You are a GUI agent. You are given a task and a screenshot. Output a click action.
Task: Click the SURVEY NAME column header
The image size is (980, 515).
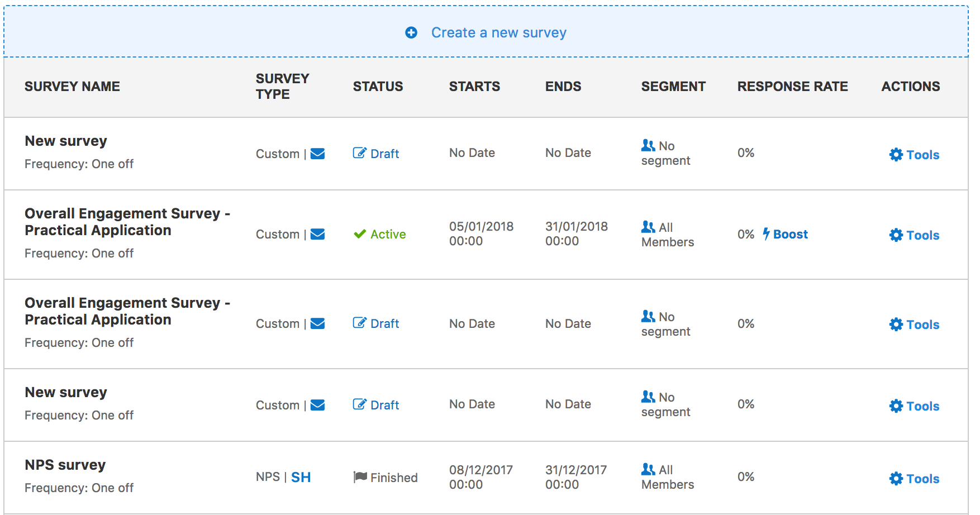72,87
